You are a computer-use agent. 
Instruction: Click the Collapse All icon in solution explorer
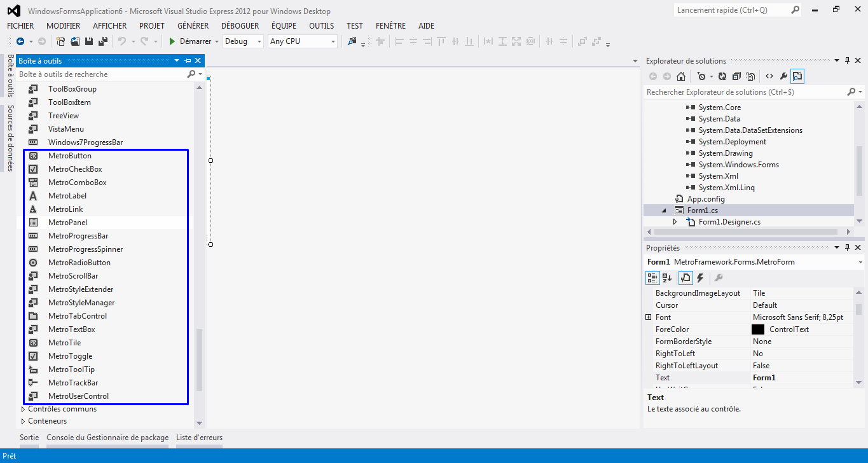736,76
